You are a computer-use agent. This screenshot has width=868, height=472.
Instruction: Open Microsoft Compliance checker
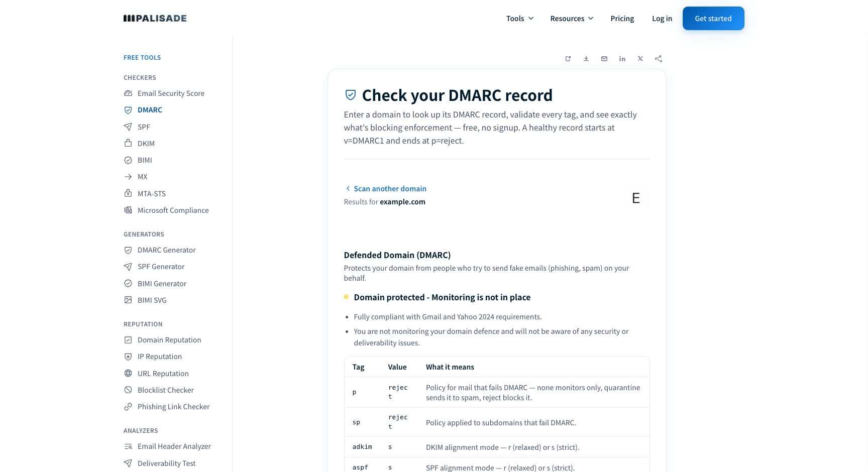click(173, 210)
